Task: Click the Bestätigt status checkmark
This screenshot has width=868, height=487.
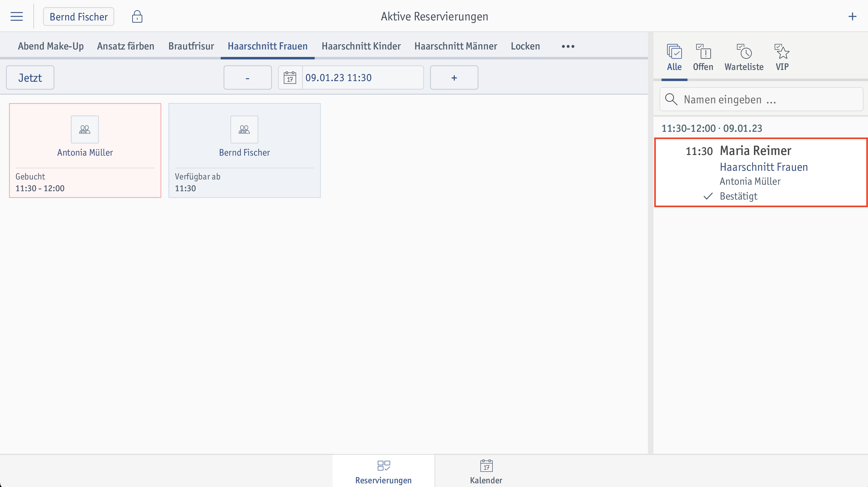Action: pyautogui.click(x=708, y=196)
